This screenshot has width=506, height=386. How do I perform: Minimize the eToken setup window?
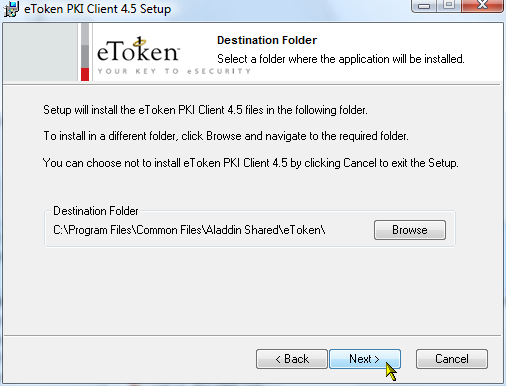pos(424,6)
